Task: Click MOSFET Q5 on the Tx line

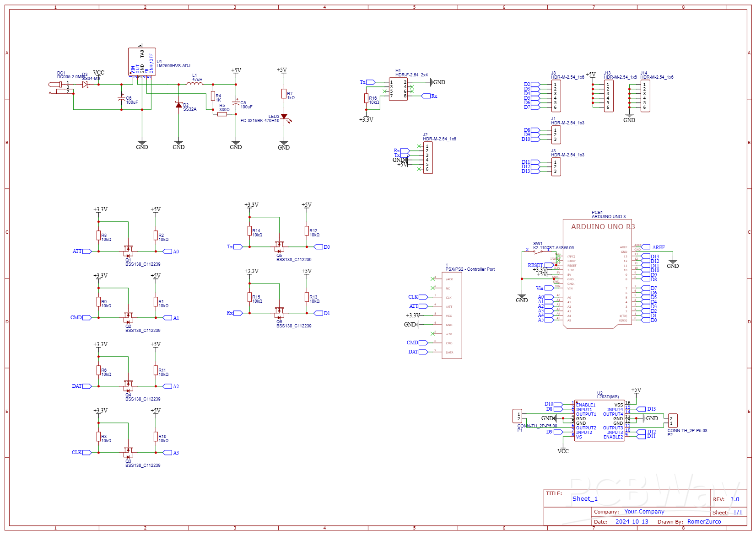Action: tap(279, 247)
